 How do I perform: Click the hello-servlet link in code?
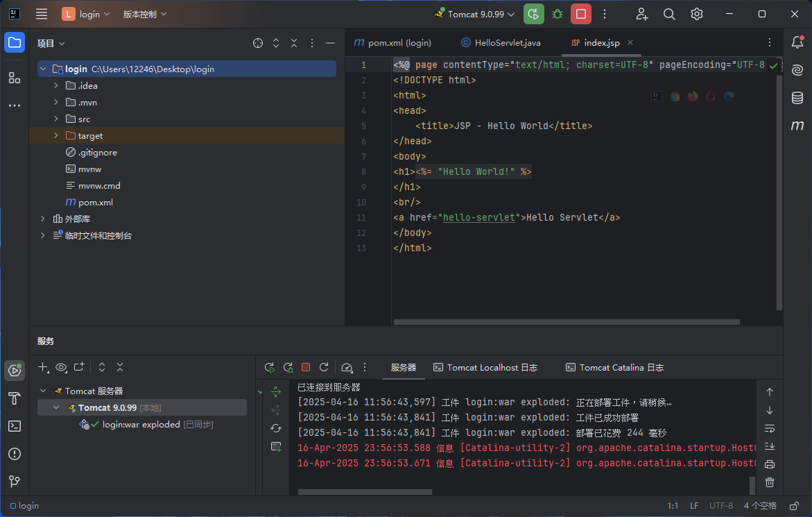click(479, 217)
